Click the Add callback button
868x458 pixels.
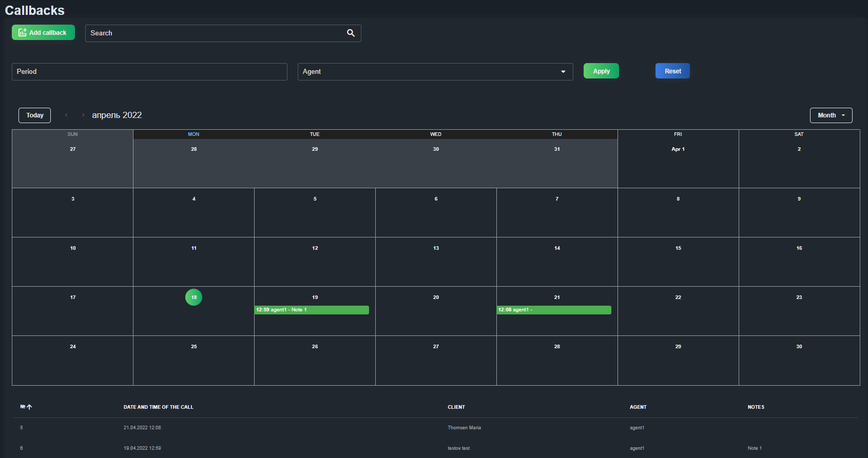[x=43, y=32]
